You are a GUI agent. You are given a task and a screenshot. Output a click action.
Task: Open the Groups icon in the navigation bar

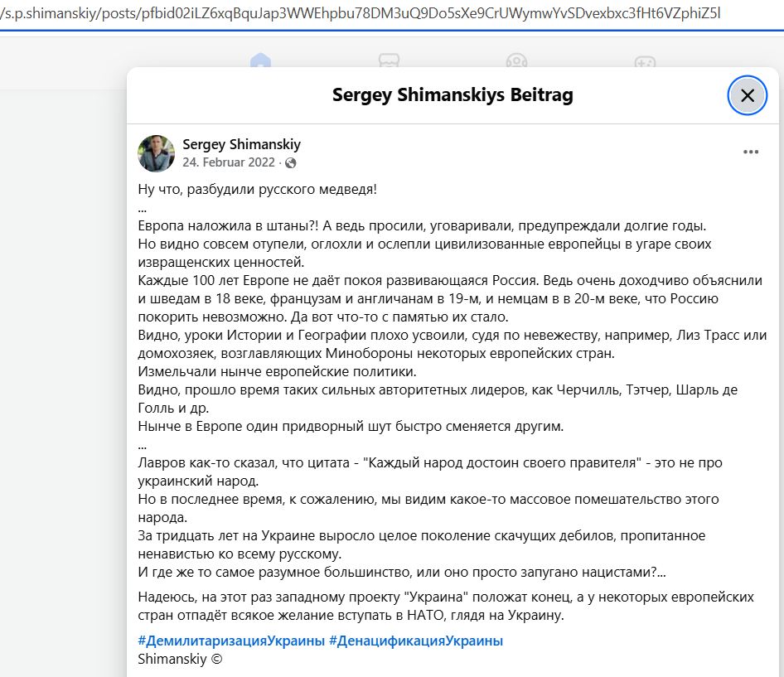(518, 61)
